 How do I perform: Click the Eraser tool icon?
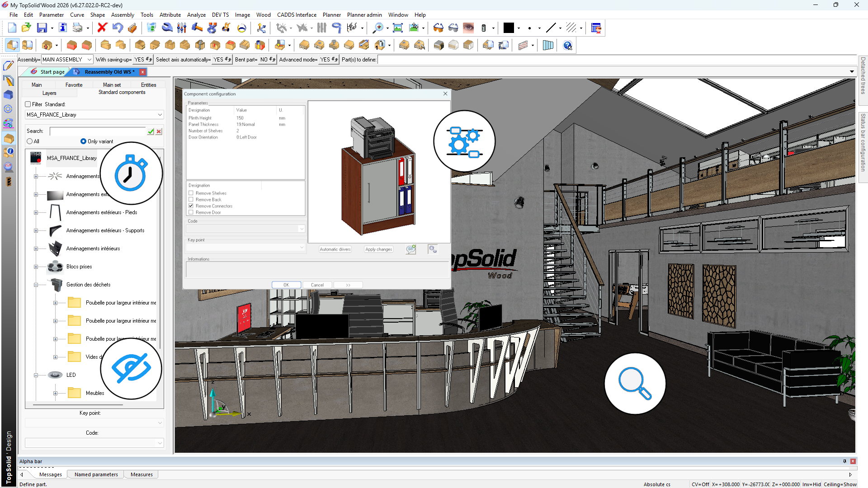point(132,28)
